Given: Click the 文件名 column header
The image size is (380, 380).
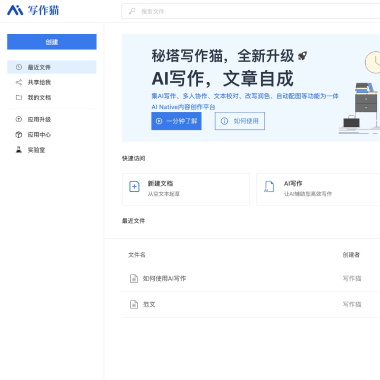Looking at the screenshot, I should tap(137, 255).
